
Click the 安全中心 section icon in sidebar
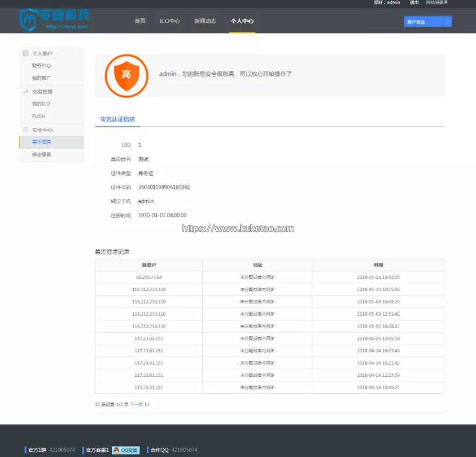26,130
